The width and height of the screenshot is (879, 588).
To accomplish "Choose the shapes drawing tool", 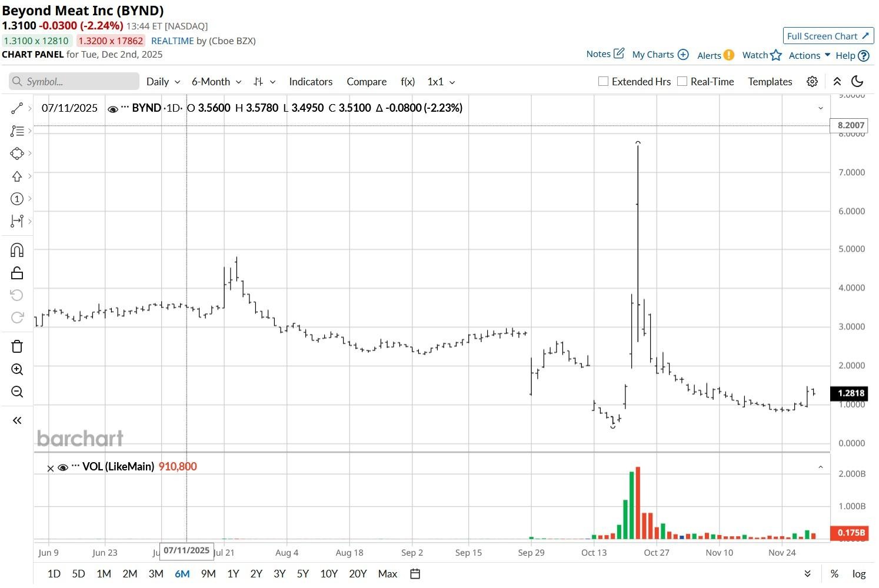I will pyautogui.click(x=17, y=153).
